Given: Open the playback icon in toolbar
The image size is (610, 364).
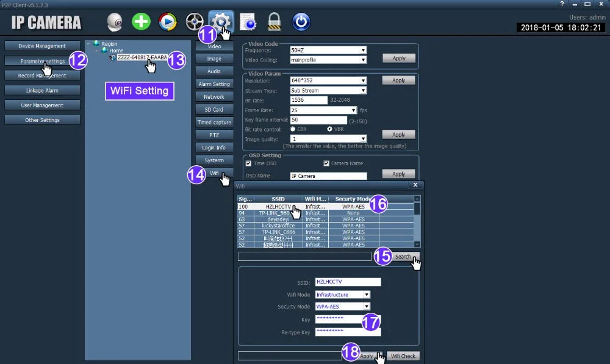Looking at the screenshot, I should pyautogui.click(x=168, y=22).
